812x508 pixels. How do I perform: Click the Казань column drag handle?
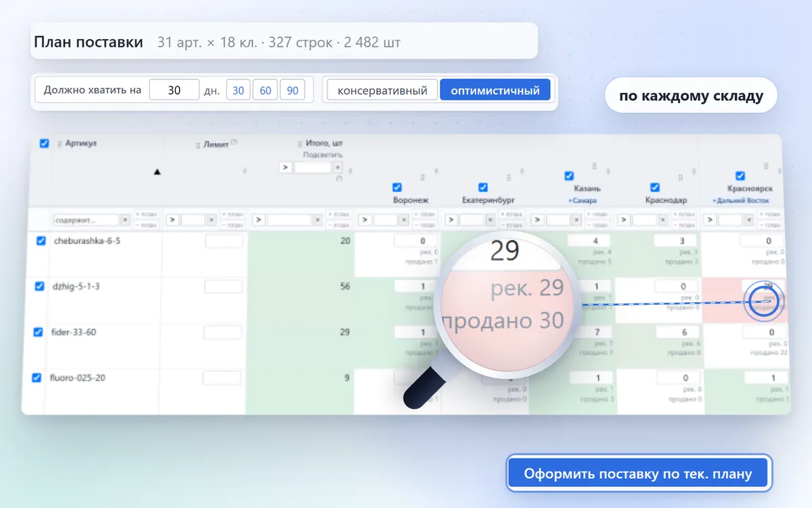pos(594,166)
